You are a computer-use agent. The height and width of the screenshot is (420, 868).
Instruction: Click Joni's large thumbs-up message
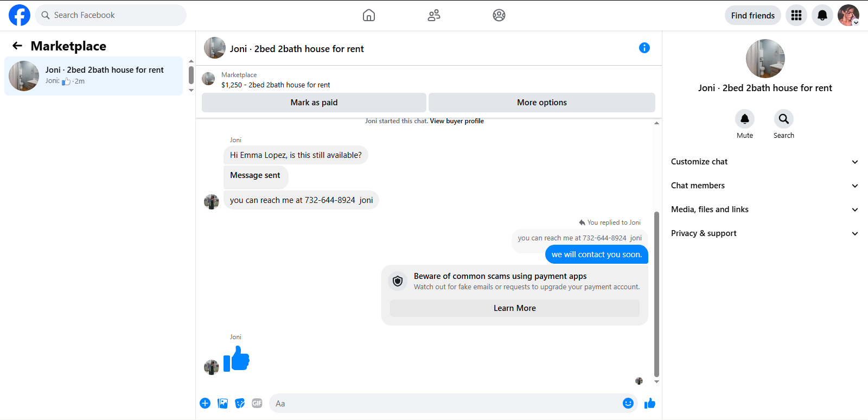click(x=237, y=359)
